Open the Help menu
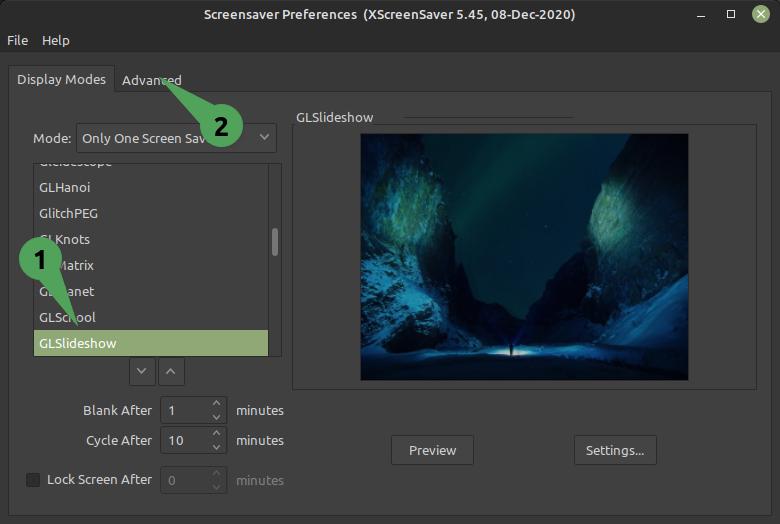 tap(56, 40)
